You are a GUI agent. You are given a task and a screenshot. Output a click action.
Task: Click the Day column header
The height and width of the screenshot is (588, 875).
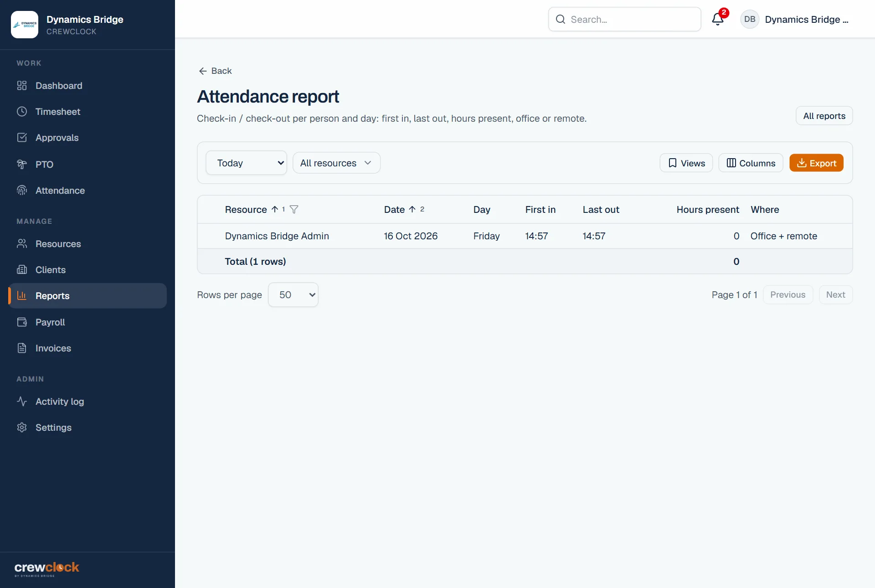point(482,210)
